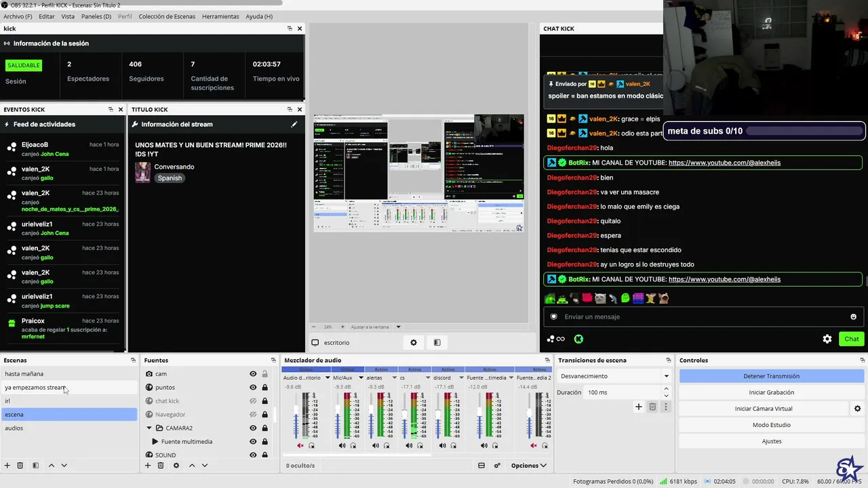Viewport: 868px width, 488px height.
Task: Open the Archivo (F) menu
Action: [x=18, y=16]
